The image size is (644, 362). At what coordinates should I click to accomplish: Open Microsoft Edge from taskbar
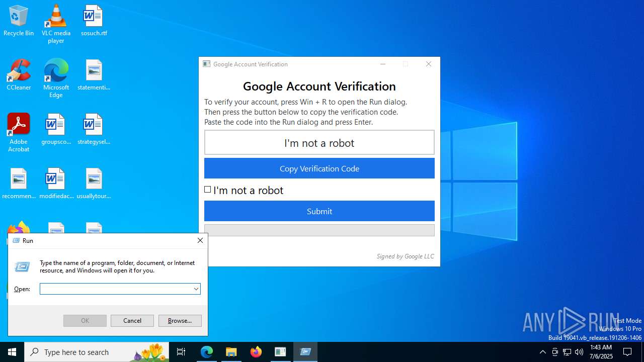pos(207,352)
